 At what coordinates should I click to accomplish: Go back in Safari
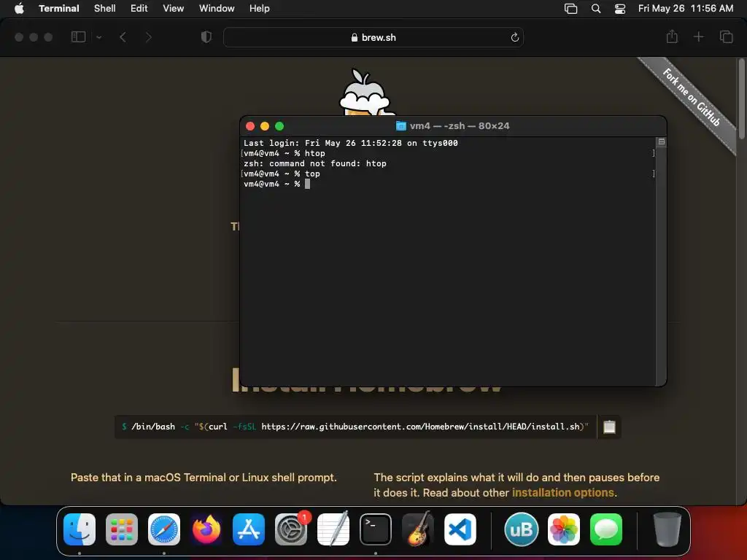(123, 36)
